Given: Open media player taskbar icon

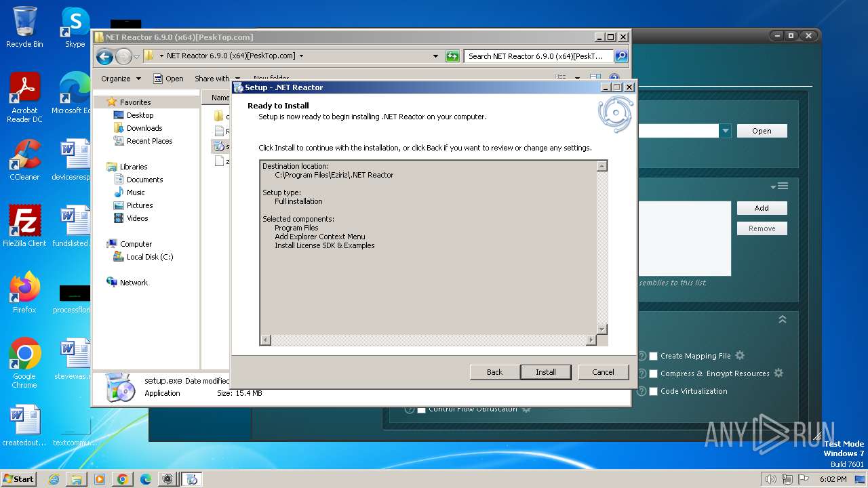Looking at the screenshot, I should pyautogui.click(x=100, y=479).
